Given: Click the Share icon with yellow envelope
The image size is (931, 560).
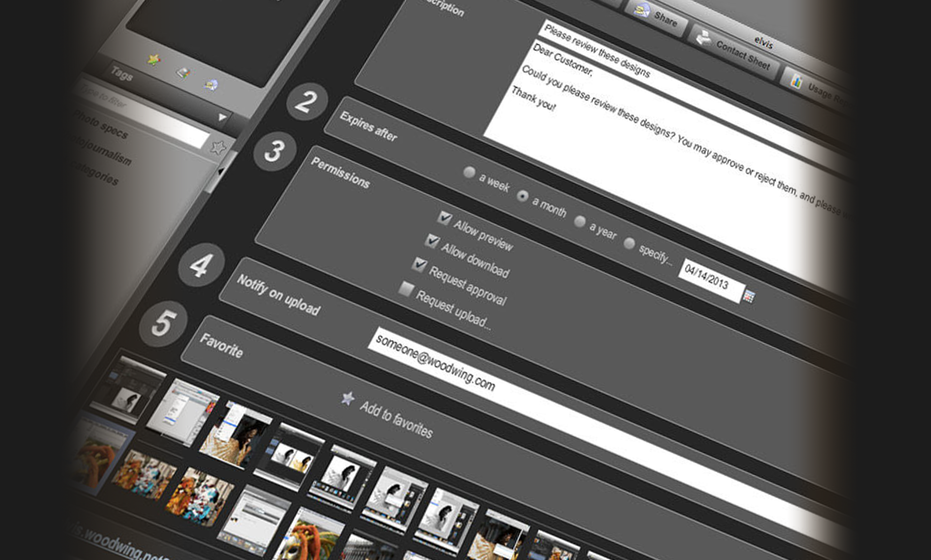Looking at the screenshot, I should (642, 9).
